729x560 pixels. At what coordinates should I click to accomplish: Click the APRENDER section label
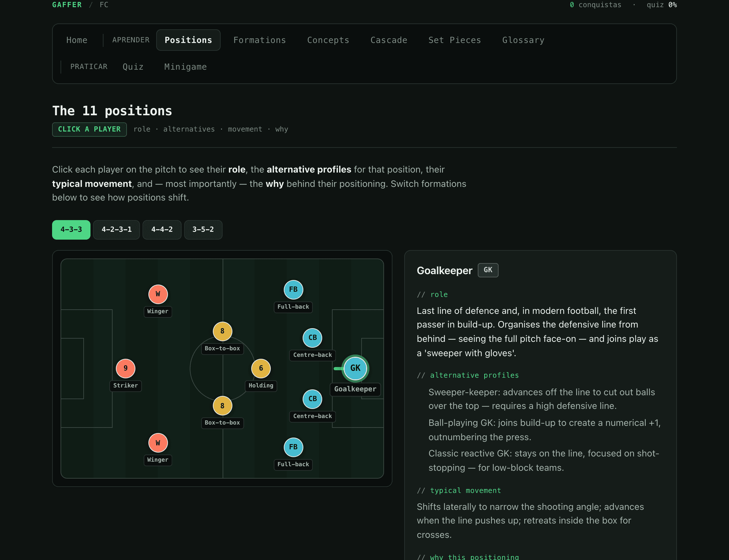pyautogui.click(x=131, y=40)
